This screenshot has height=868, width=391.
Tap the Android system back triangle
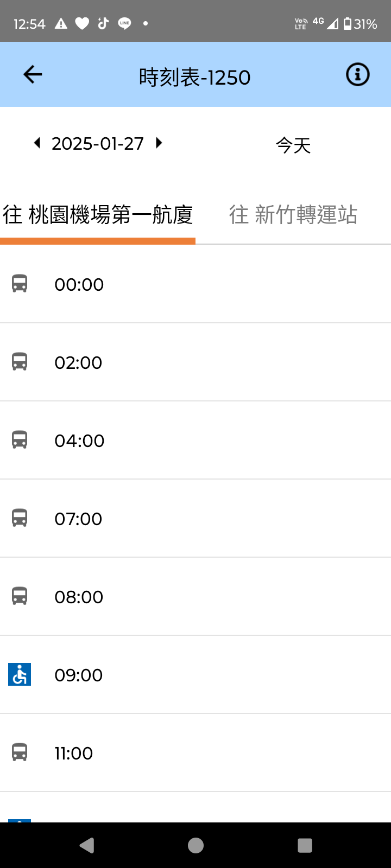(x=86, y=845)
